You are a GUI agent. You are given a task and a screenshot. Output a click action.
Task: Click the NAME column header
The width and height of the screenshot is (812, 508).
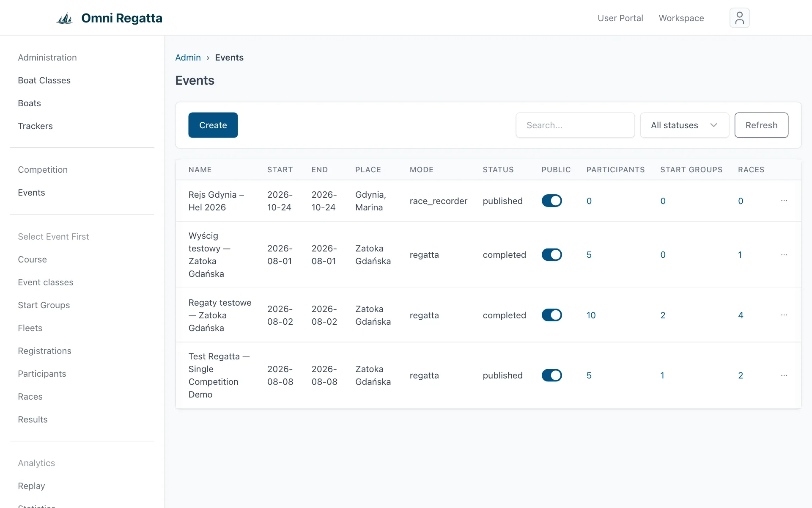(200, 170)
